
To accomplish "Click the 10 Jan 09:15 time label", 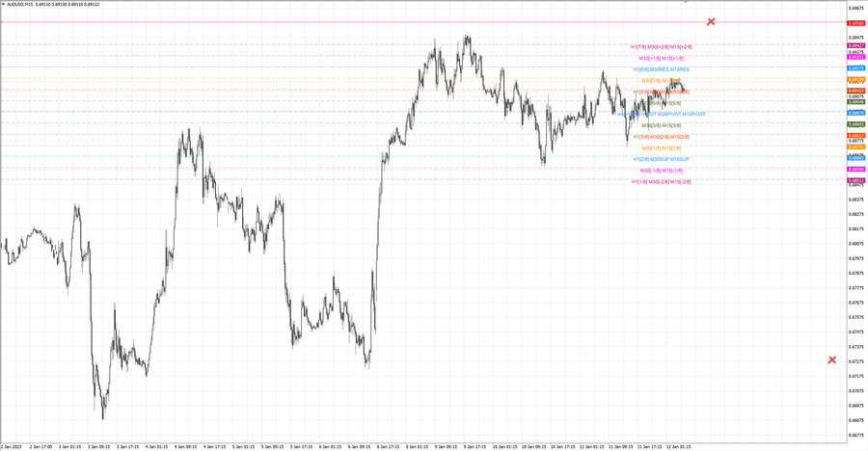I will pos(534,446).
